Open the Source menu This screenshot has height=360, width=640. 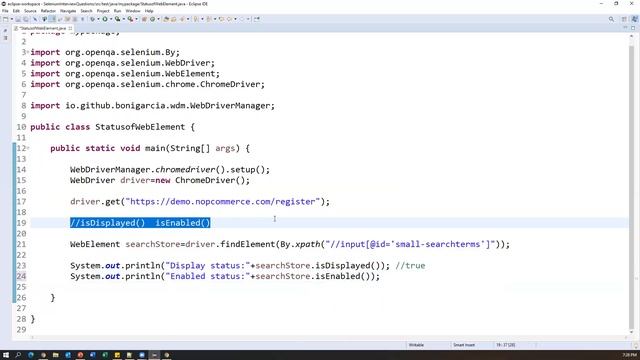(x=30, y=11)
